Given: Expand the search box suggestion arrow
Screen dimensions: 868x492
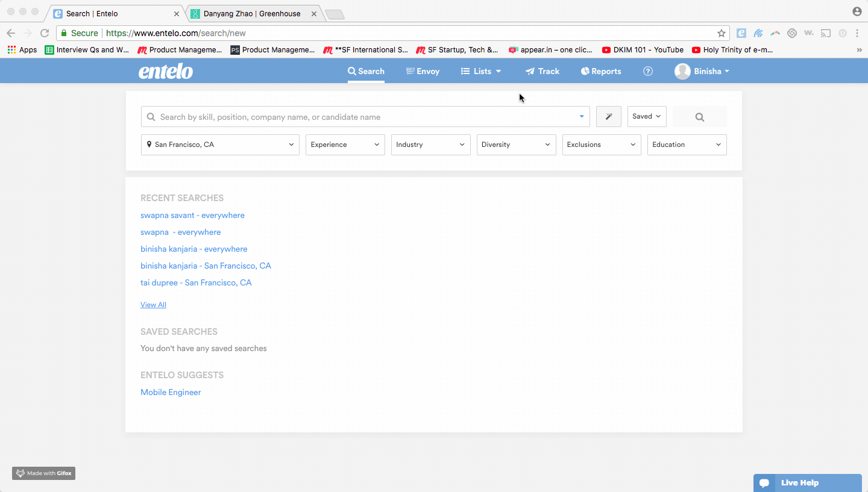Looking at the screenshot, I should tap(582, 117).
